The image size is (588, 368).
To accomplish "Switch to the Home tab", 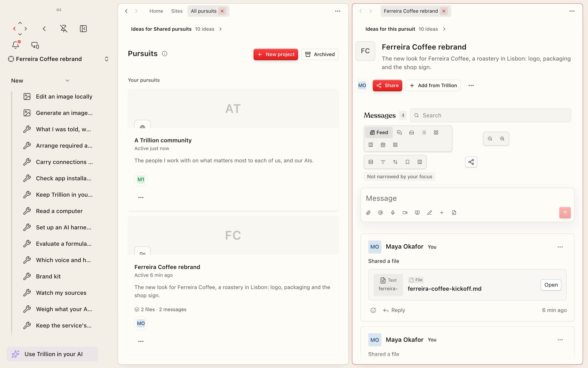I will click(156, 11).
